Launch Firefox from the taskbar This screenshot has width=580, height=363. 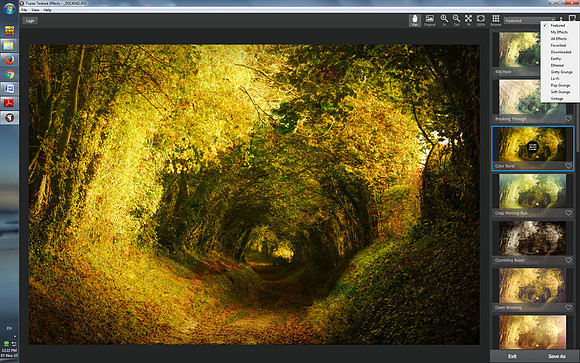coord(9,60)
